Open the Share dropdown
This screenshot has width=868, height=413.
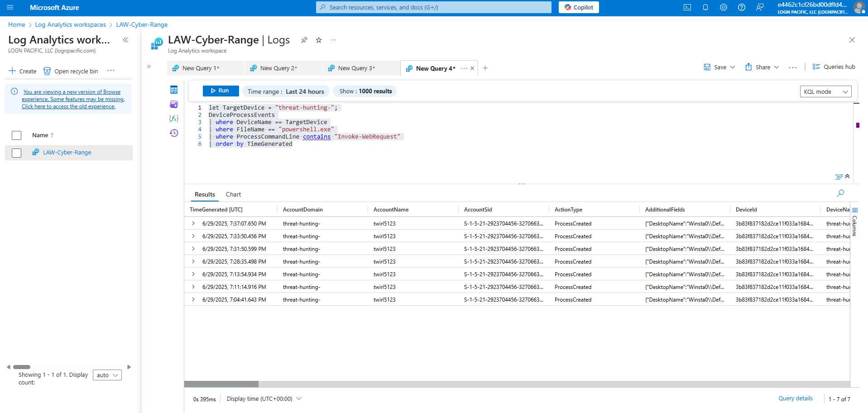pos(762,67)
